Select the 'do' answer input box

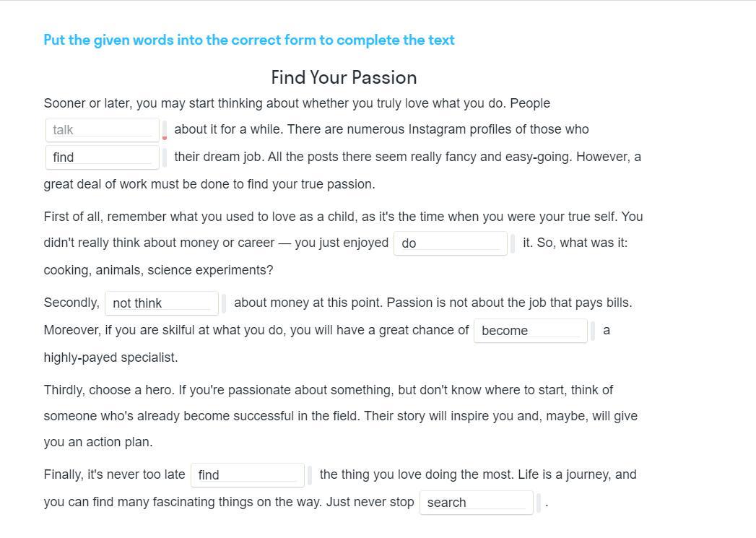pos(450,243)
